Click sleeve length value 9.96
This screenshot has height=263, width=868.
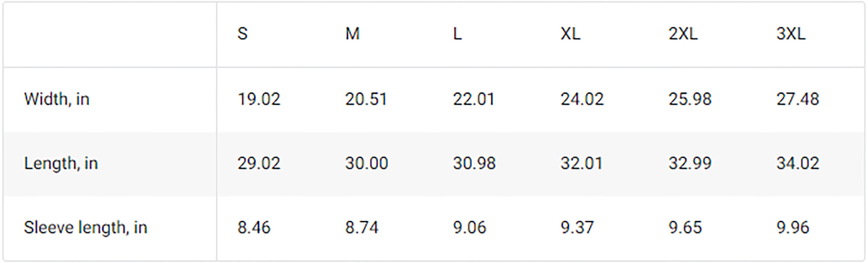tap(792, 228)
